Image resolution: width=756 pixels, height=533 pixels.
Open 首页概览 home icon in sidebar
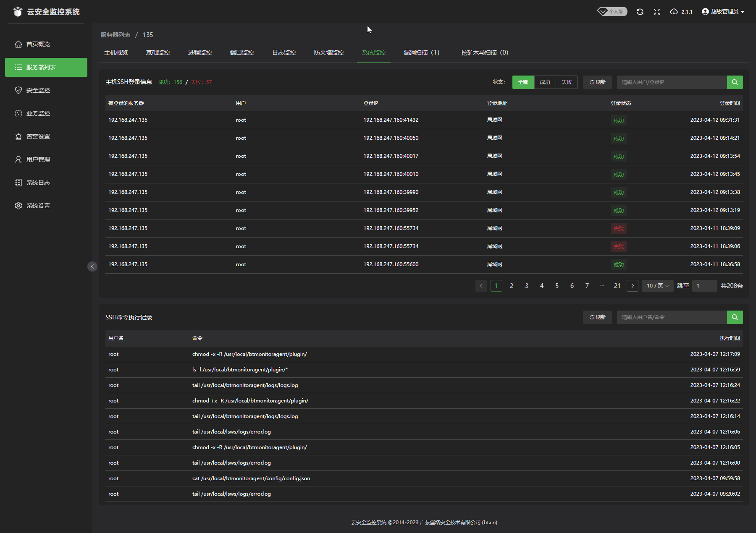coord(18,44)
